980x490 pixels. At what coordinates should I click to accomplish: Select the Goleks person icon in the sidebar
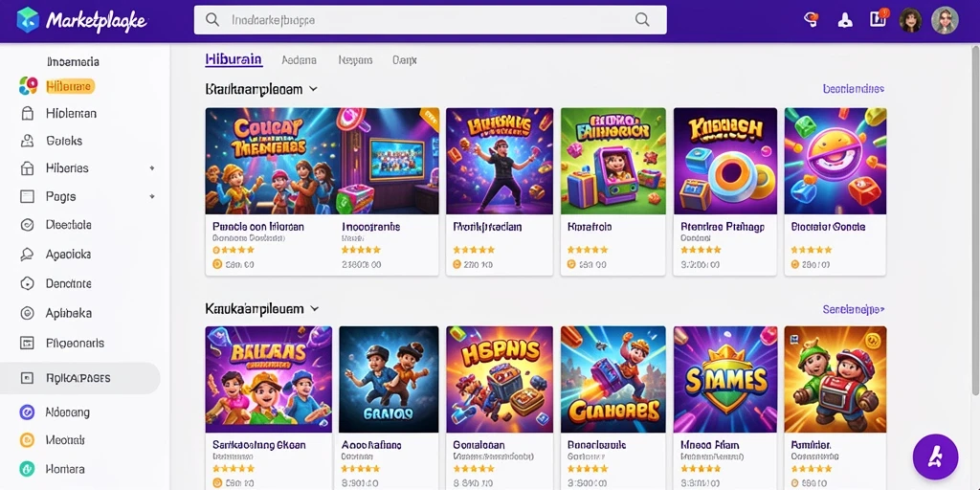(x=27, y=141)
